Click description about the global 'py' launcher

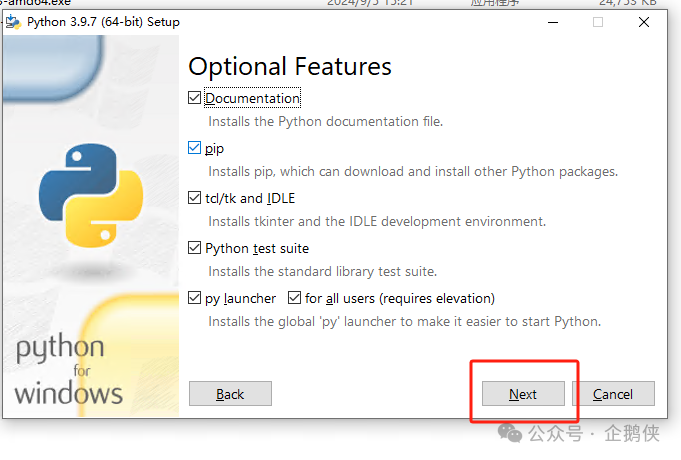(x=405, y=322)
